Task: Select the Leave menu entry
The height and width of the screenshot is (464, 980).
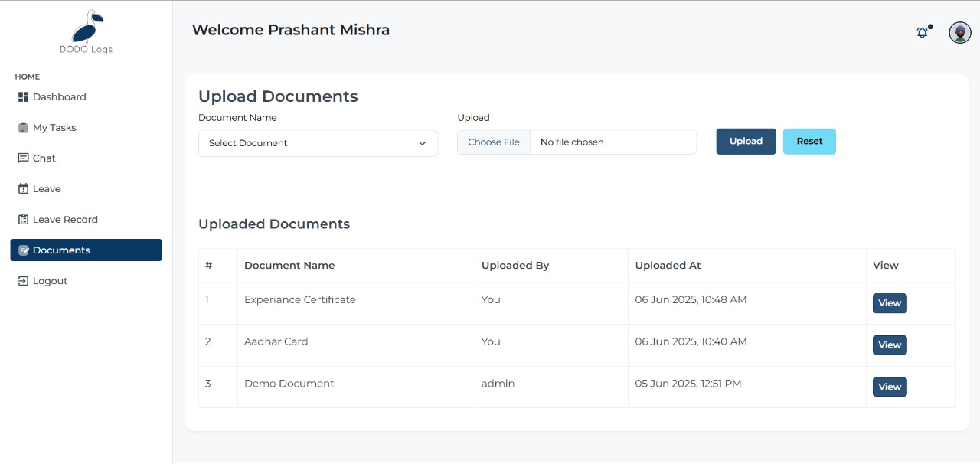Action: [47, 188]
